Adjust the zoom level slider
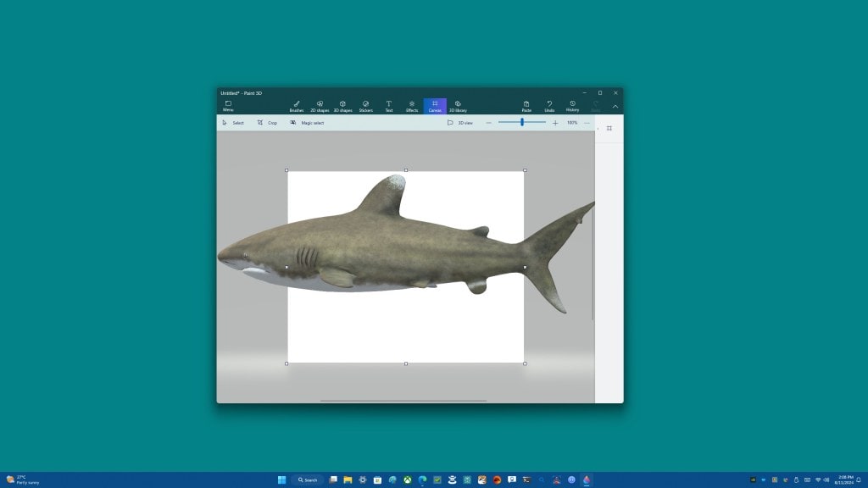 [x=521, y=123]
